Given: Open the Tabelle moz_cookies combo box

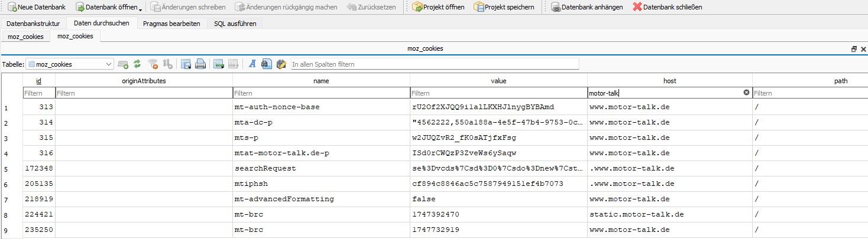Looking at the screenshot, I should point(70,64).
